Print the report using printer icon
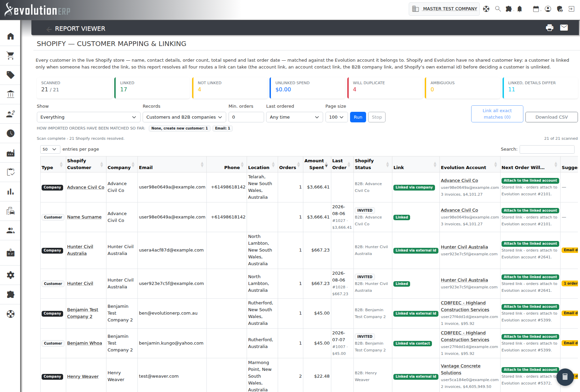 pos(550,28)
